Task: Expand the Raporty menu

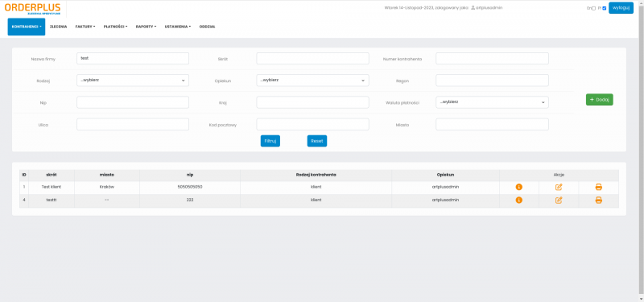Action: click(x=146, y=27)
